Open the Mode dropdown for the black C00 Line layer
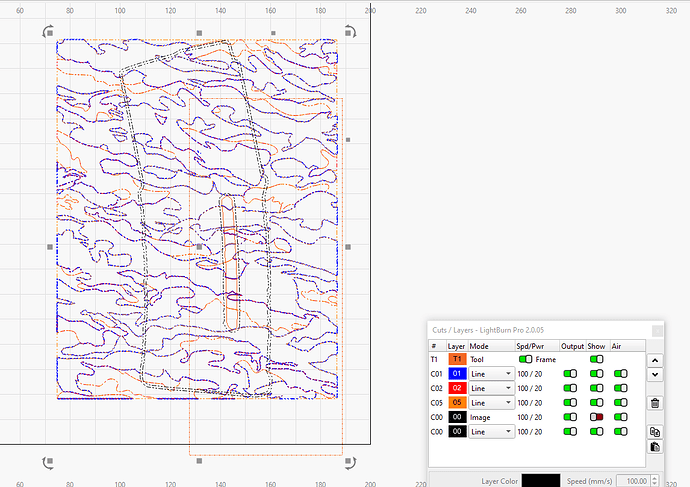The height and width of the screenshot is (487, 690). 492,432
